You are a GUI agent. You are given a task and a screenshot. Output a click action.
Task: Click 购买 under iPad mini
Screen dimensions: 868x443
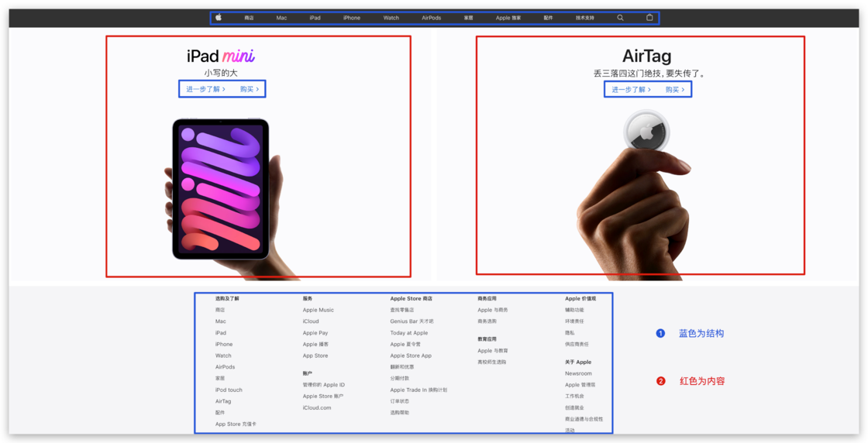pyautogui.click(x=250, y=89)
